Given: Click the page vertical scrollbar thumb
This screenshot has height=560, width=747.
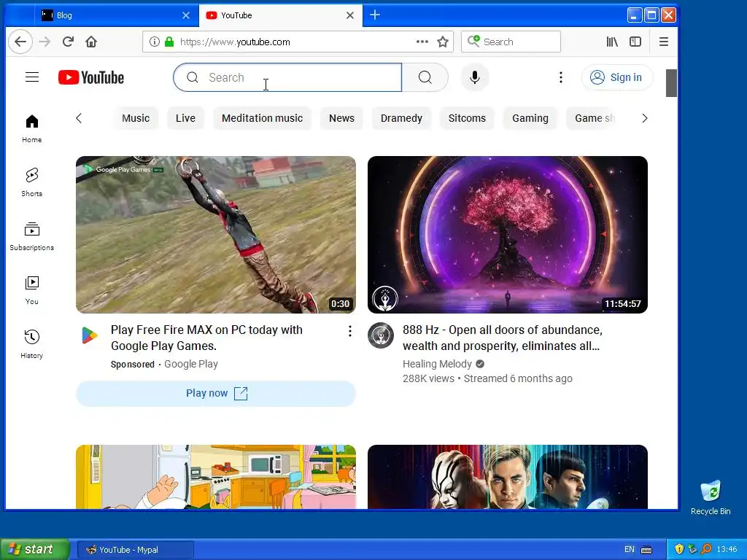Looking at the screenshot, I should pos(671,83).
